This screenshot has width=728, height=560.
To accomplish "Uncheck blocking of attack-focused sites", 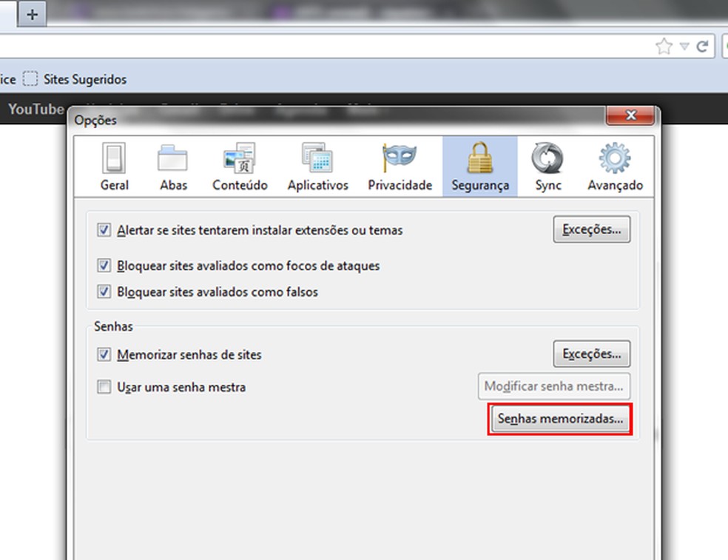I will (104, 266).
